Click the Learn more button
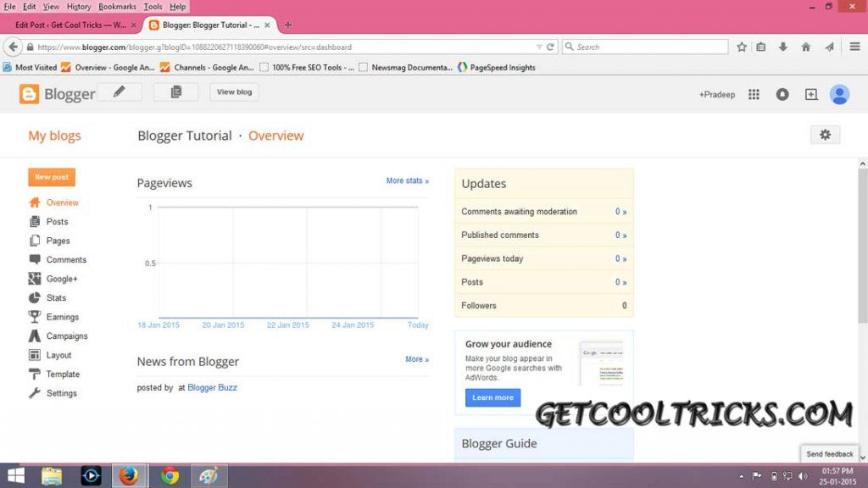This screenshot has width=868, height=488. point(492,397)
